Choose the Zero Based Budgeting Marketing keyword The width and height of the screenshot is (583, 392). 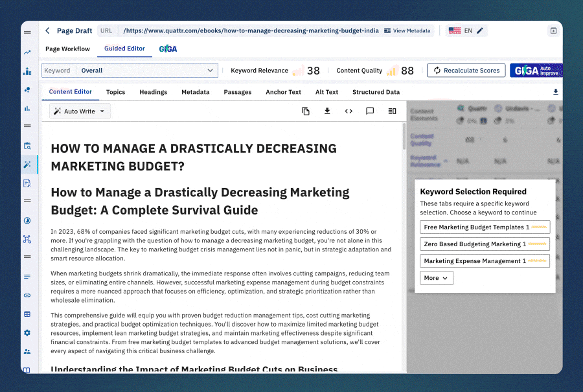[x=485, y=244]
